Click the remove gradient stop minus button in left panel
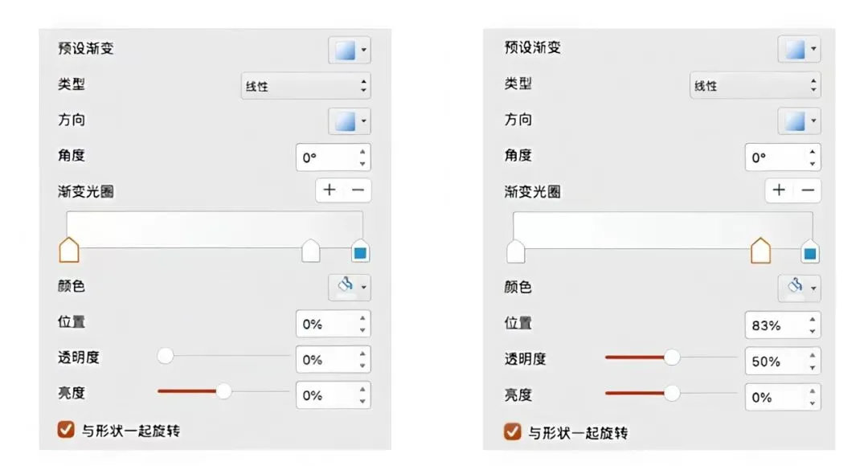 [x=358, y=190]
